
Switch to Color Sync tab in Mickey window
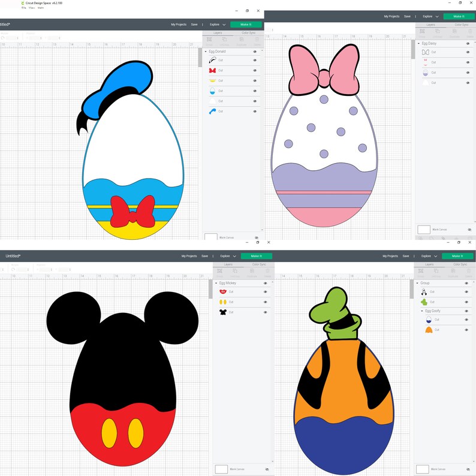pos(259,264)
